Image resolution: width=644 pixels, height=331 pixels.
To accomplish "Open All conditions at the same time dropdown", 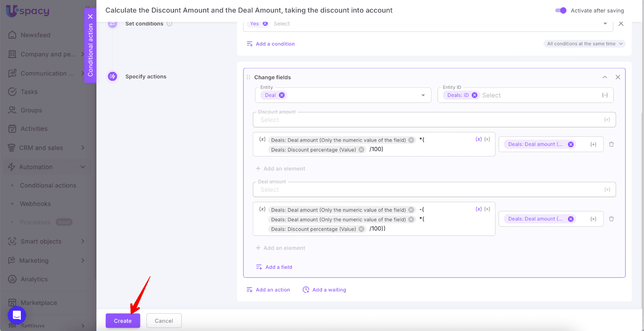I will (584, 44).
